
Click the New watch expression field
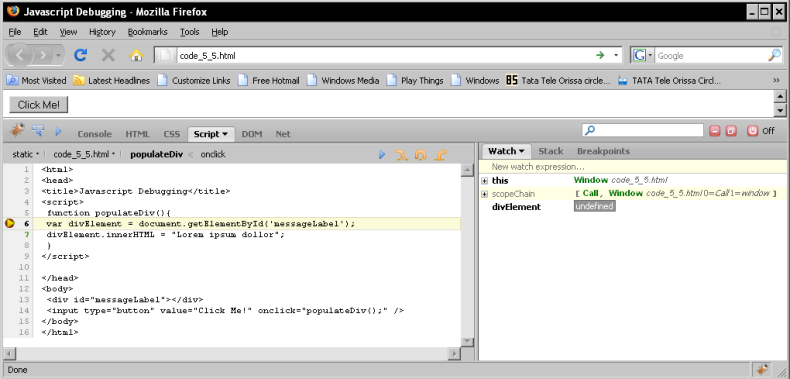[633, 167]
